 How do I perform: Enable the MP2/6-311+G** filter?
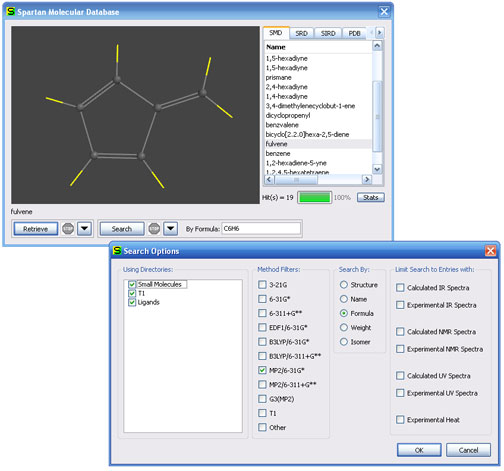[x=262, y=385]
